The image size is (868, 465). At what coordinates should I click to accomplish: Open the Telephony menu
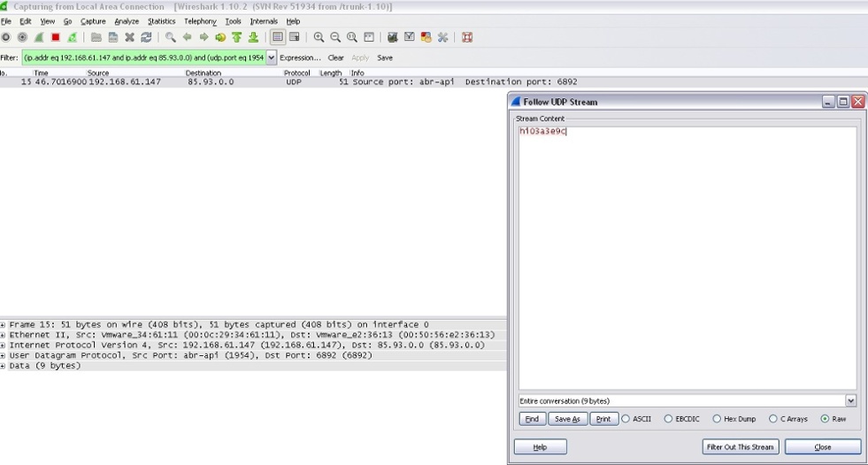pyautogui.click(x=200, y=21)
